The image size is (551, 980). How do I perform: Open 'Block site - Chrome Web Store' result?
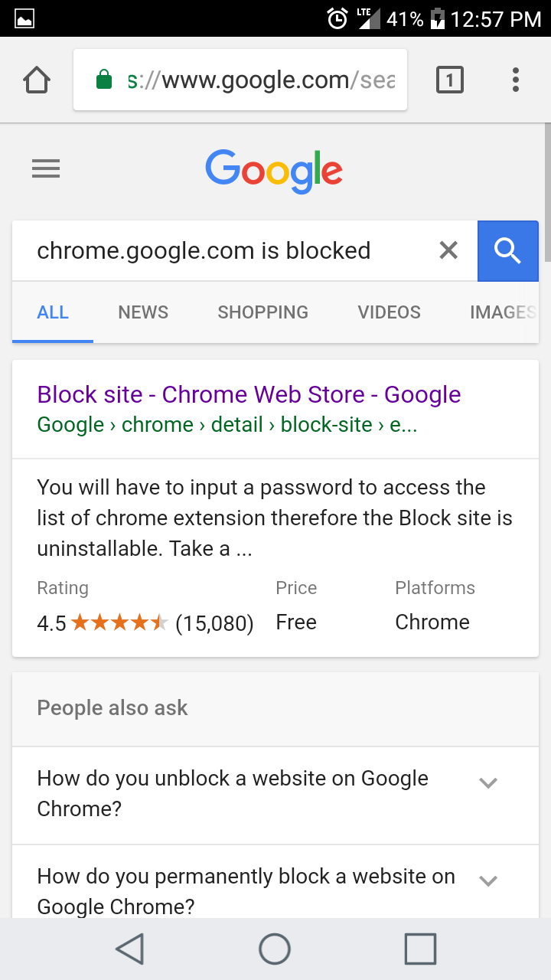coord(249,394)
